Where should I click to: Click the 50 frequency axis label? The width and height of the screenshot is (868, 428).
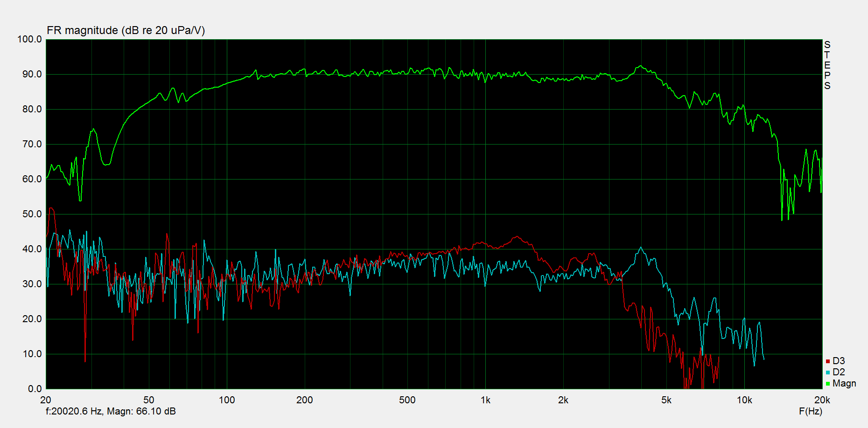coord(149,400)
